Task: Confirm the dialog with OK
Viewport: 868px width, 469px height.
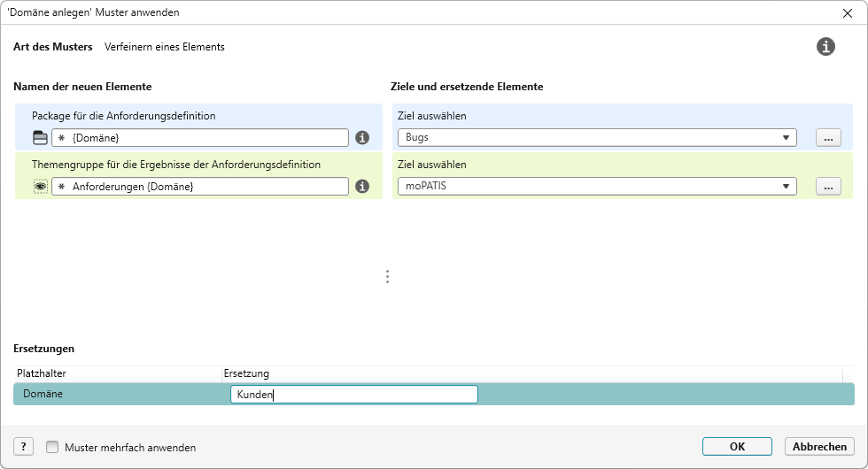Action: pyautogui.click(x=737, y=447)
